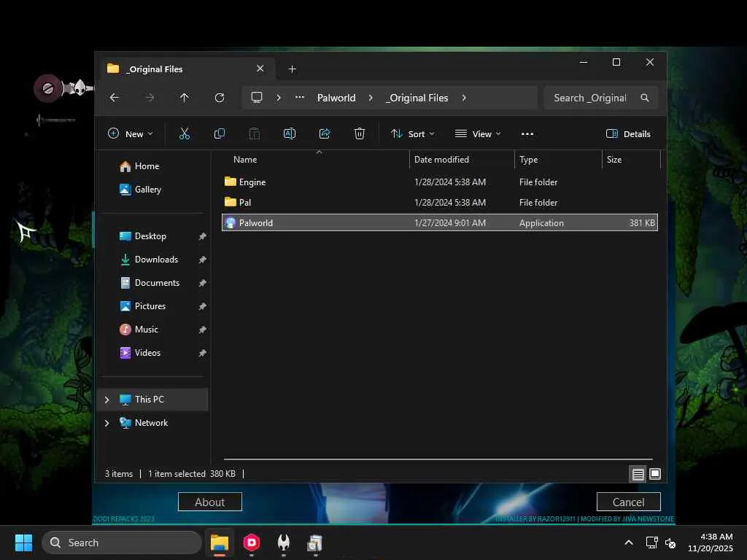Open the View dropdown menu
The width and height of the screenshot is (747, 560).
click(x=478, y=133)
